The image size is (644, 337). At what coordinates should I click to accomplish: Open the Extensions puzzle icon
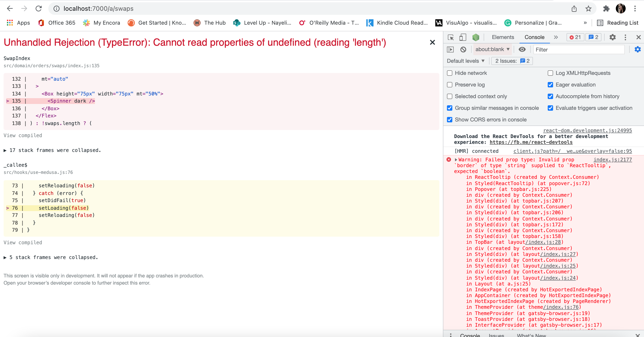click(606, 9)
